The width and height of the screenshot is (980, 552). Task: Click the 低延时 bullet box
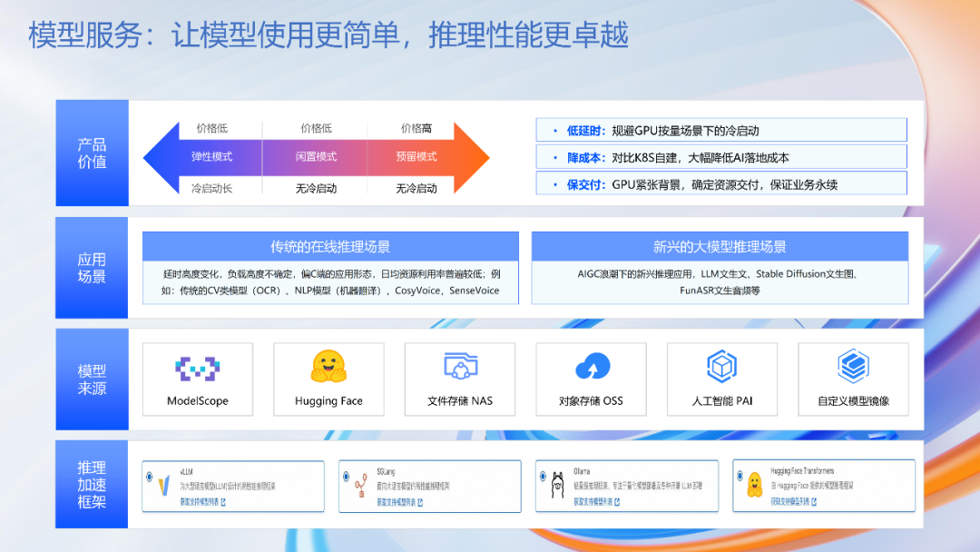721,130
